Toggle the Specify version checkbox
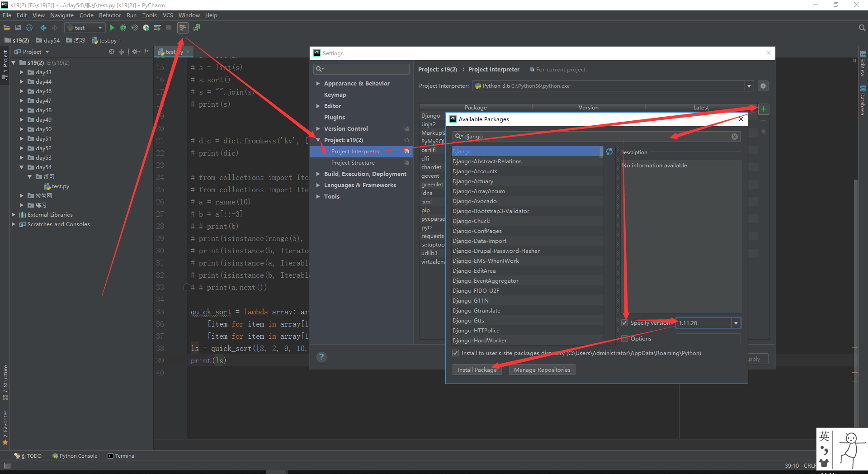The width and height of the screenshot is (868, 474). pyautogui.click(x=625, y=323)
